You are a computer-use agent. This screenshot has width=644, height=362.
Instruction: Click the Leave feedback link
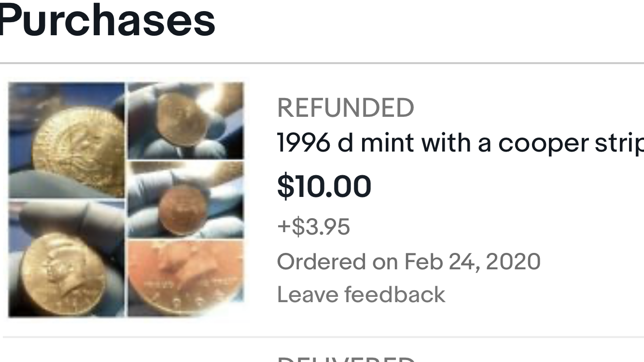361,294
